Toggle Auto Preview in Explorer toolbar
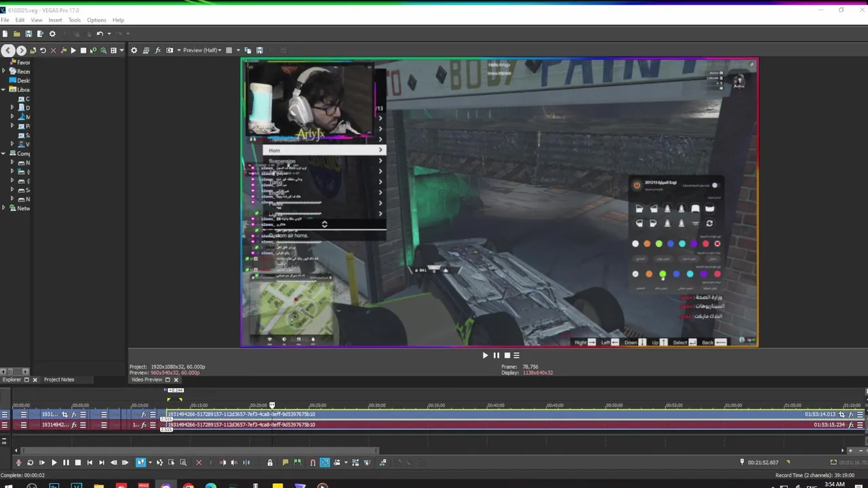 pos(94,50)
